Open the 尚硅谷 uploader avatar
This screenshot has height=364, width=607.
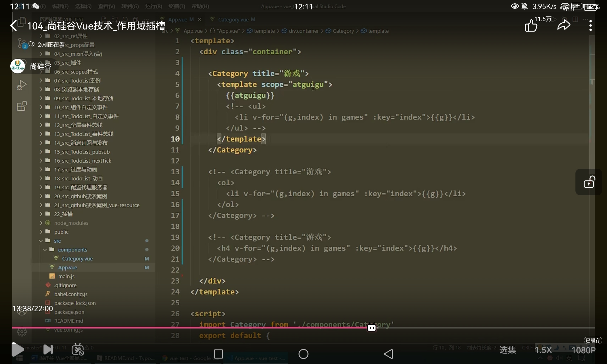(18, 66)
